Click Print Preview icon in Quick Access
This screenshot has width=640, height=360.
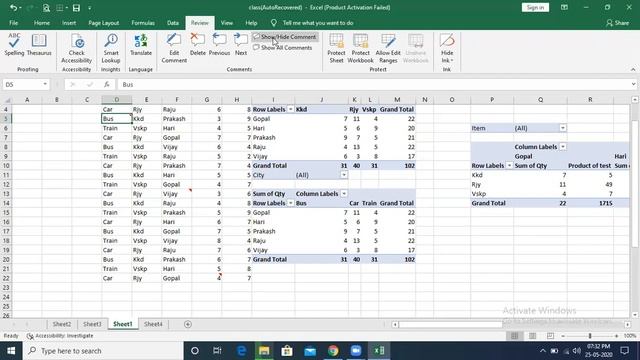point(46,7)
